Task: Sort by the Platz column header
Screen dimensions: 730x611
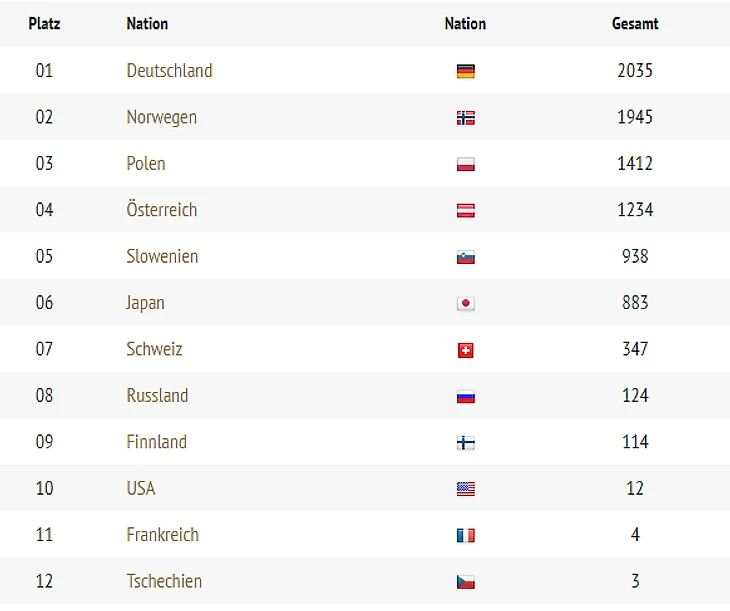Action: [44, 23]
